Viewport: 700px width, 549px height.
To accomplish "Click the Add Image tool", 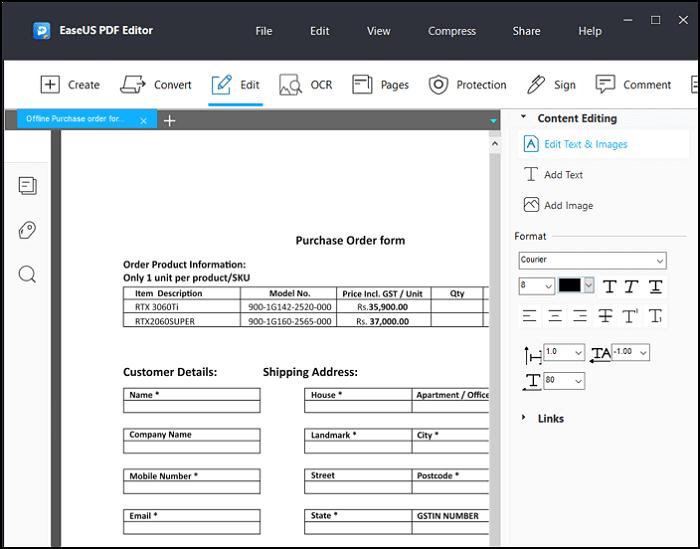I will coord(558,205).
